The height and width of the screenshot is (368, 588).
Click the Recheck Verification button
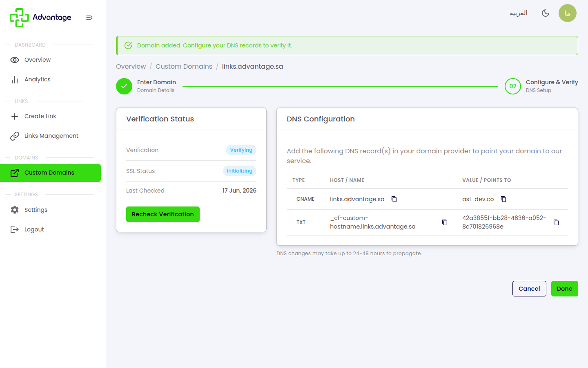point(163,214)
